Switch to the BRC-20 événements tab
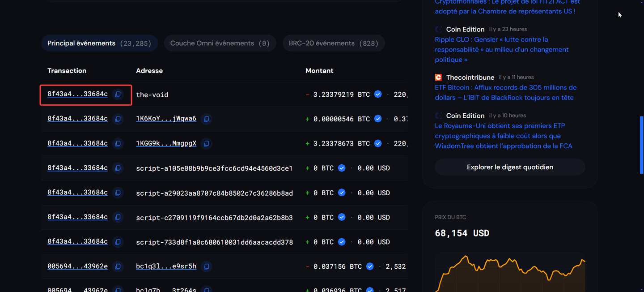Screen dimensions: 644x292 click(x=333, y=43)
